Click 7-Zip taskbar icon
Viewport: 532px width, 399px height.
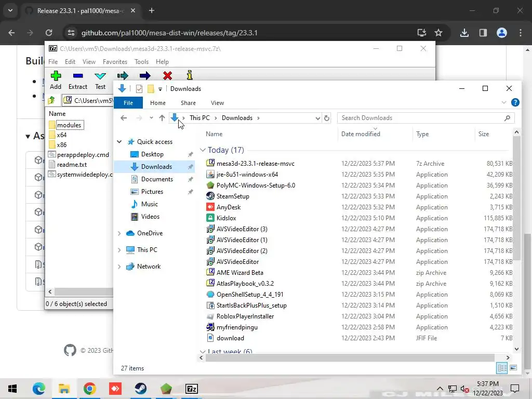click(192, 389)
